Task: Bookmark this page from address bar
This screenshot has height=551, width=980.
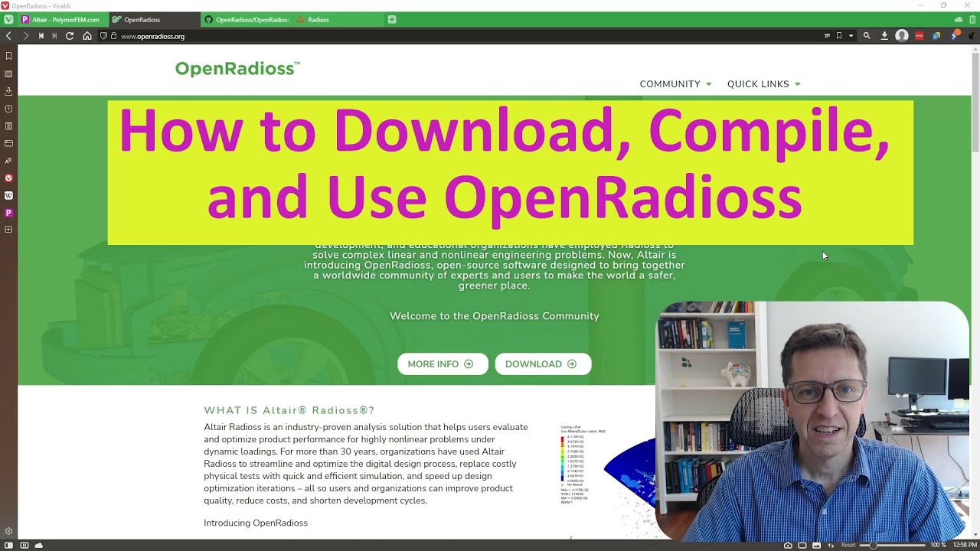Action: (839, 36)
